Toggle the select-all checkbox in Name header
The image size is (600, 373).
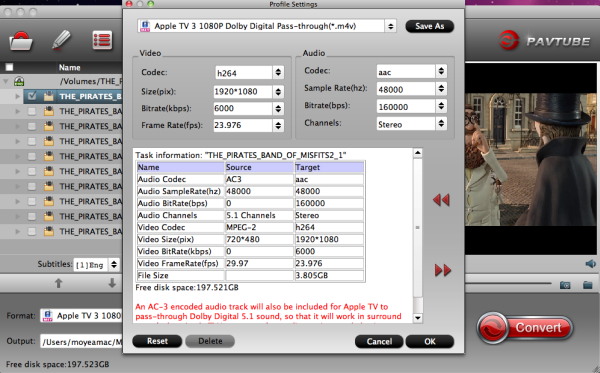pyautogui.click(x=9, y=67)
